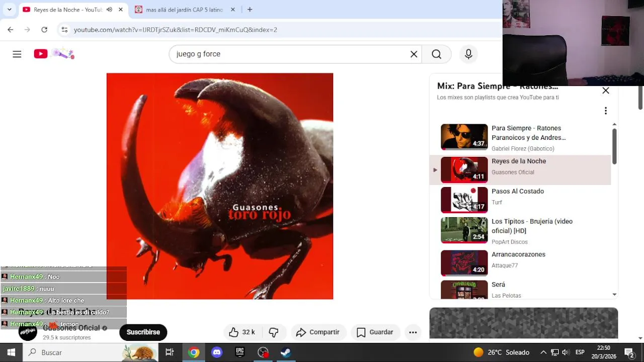The height and width of the screenshot is (362, 644).
Task: Open the tab search dropdown arrow
Action: pyautogui.click(x=9, y=9)
